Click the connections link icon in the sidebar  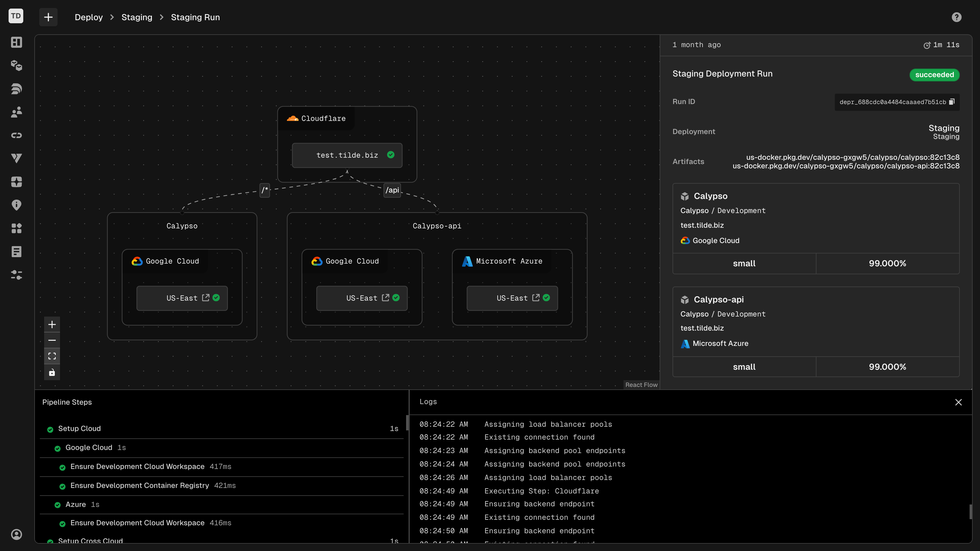coord(16,135)
